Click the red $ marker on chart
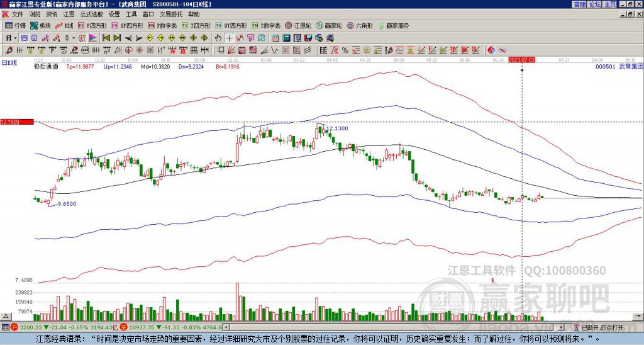Viewport: 644px width, 345px height. pos(492,280)
